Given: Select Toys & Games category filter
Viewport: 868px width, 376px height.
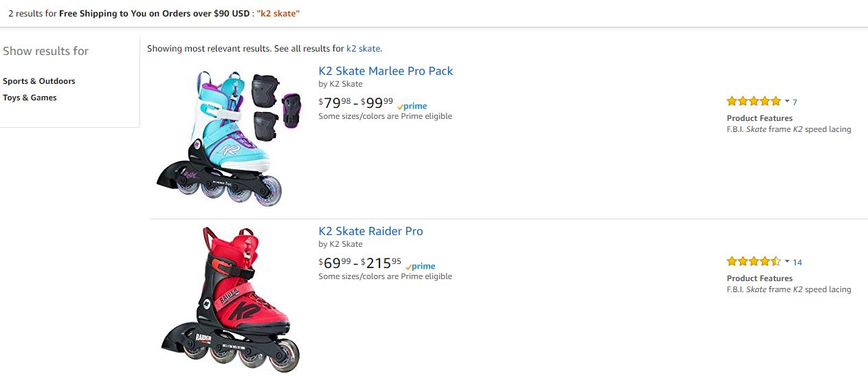Looking at the screenshot, I should 30,98.
